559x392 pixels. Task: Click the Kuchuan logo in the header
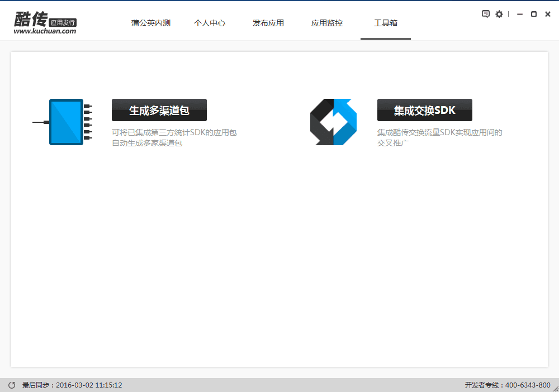click(x=45, y=22)
